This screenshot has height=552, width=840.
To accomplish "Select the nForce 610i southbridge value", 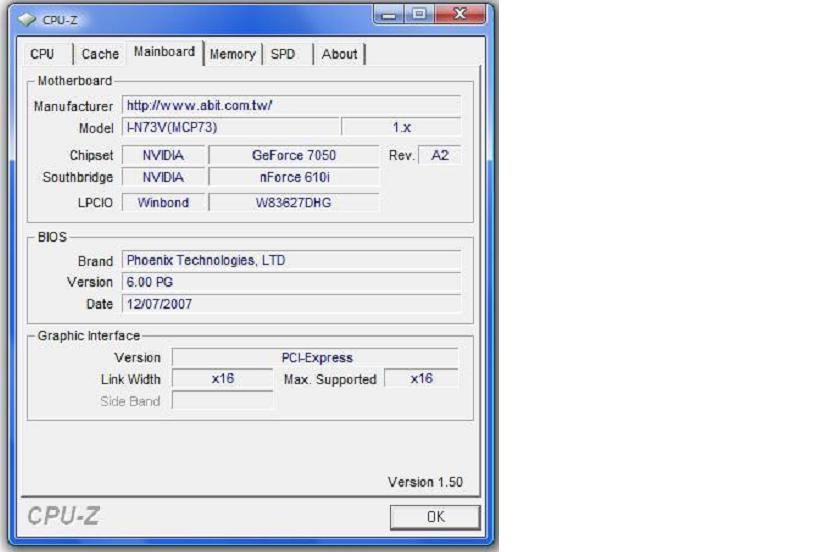I will (294, 177).
